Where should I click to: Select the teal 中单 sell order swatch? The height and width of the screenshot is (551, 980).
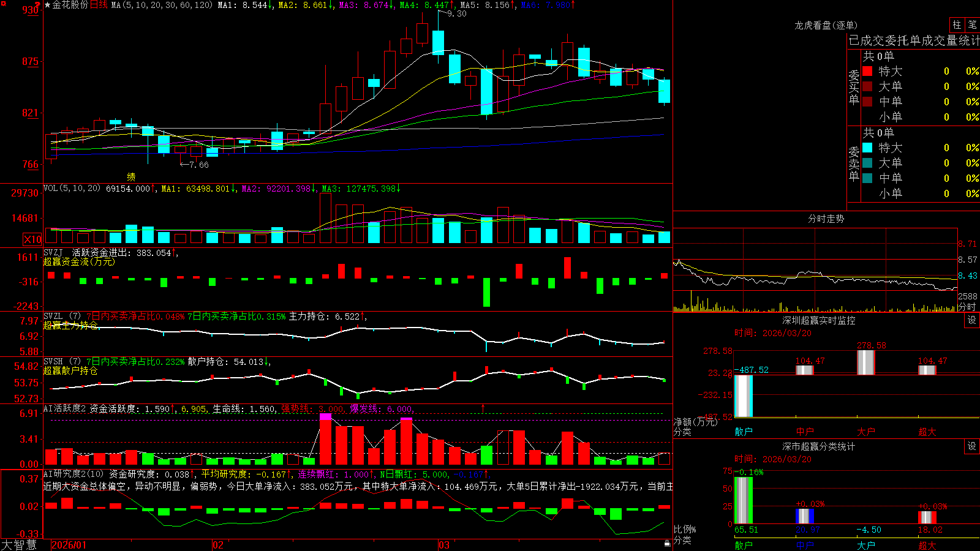click(867, 178)
